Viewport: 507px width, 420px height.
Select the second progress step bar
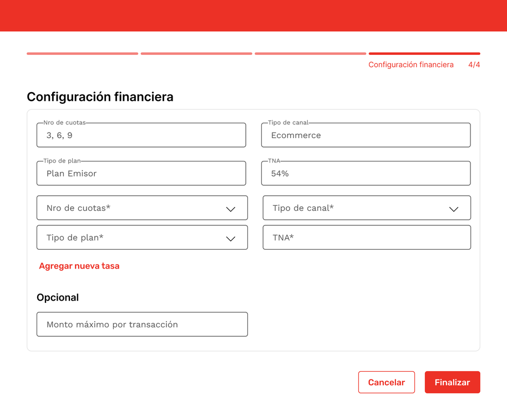pyautogui.click(x=196, y=54)
